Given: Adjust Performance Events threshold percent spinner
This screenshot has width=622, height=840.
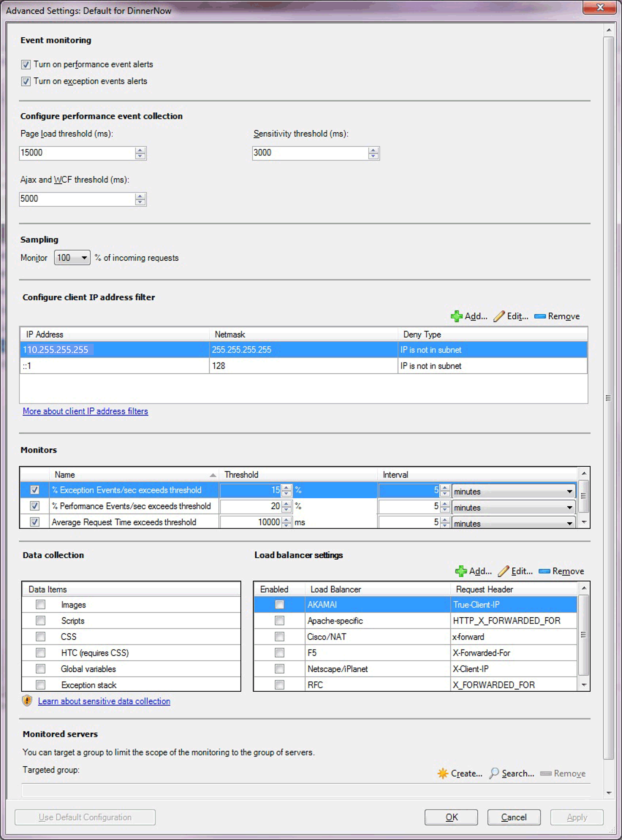Looking at the screenshot, I should 287,506.
